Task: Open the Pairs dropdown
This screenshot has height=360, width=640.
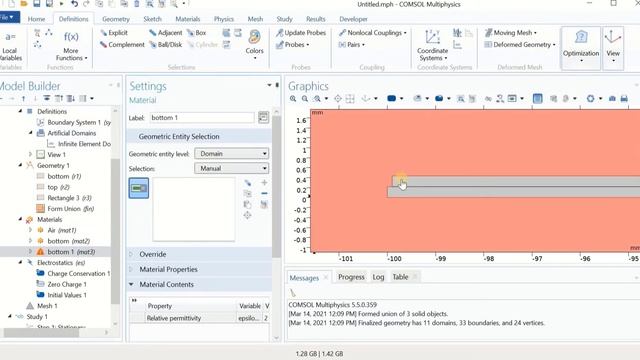Action: point(351,44)
